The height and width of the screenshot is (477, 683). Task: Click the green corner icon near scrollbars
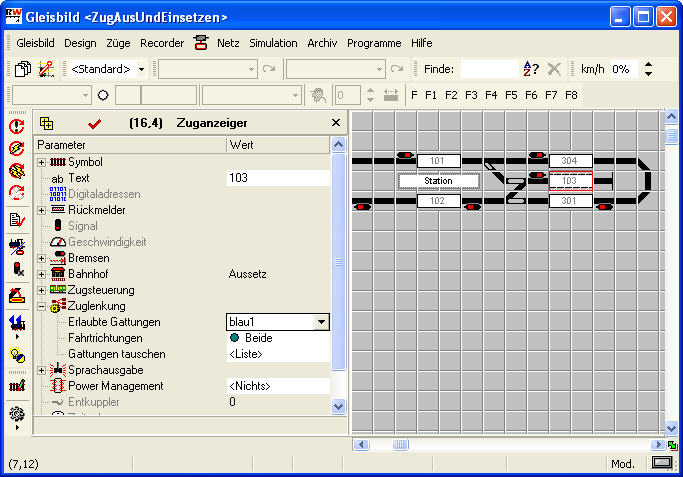click(672, 445)
